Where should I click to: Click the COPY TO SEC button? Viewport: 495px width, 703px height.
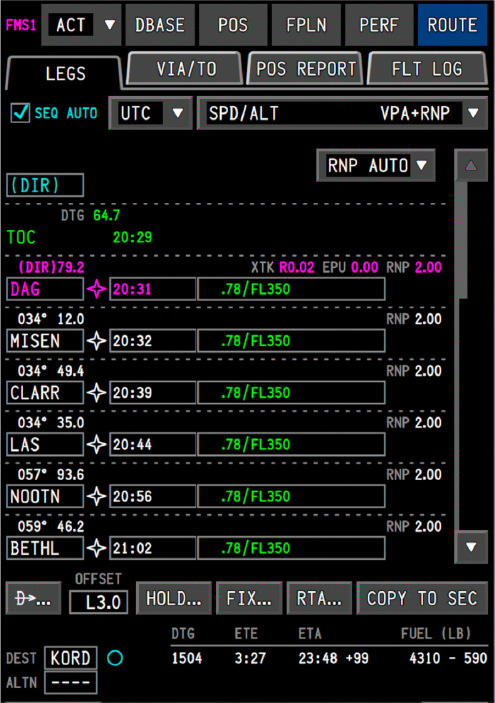422,599
